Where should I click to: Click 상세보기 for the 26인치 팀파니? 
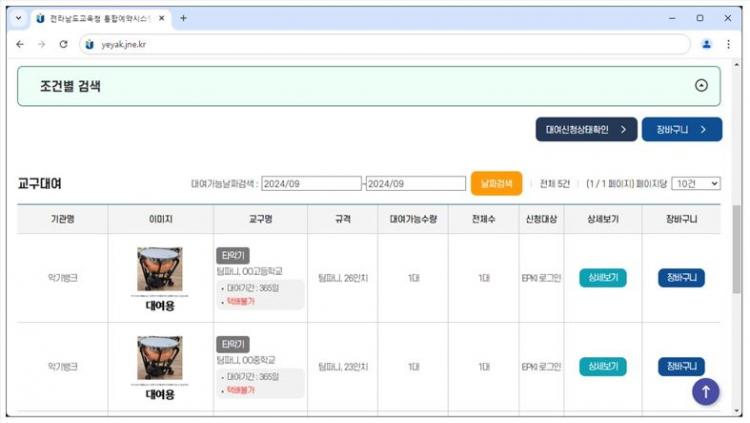click(x=603, y=278)
